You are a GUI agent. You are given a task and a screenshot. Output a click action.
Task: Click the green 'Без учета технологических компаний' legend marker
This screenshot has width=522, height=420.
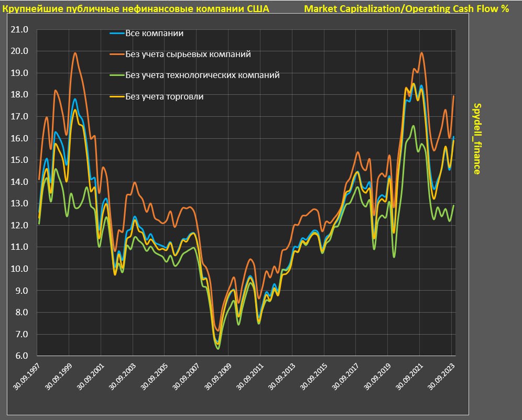tap(116, 75)
